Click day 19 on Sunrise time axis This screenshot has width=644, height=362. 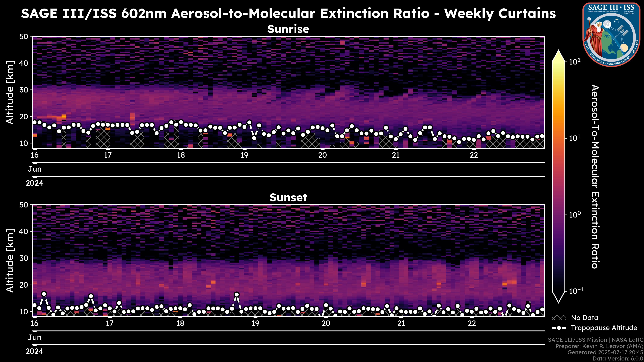244,155
